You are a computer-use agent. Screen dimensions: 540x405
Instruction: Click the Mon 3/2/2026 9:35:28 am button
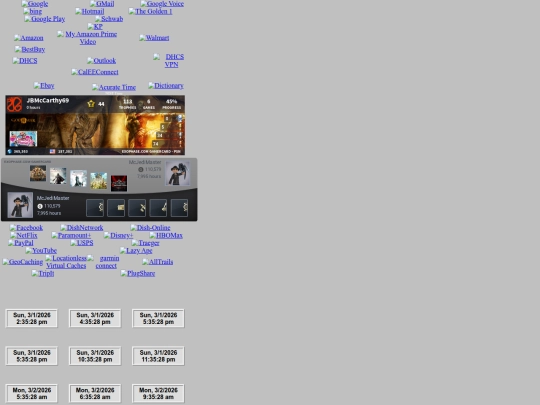click(158, 393)
